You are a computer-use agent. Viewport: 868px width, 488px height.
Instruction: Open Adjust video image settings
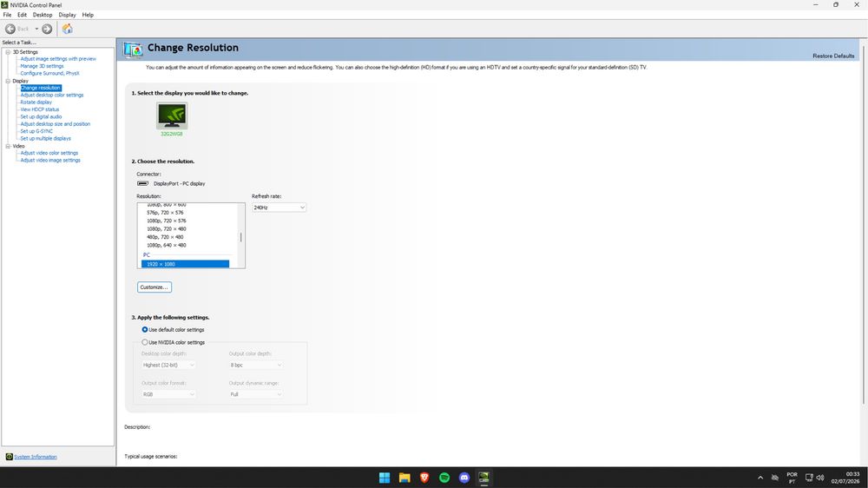click(50, 160)
